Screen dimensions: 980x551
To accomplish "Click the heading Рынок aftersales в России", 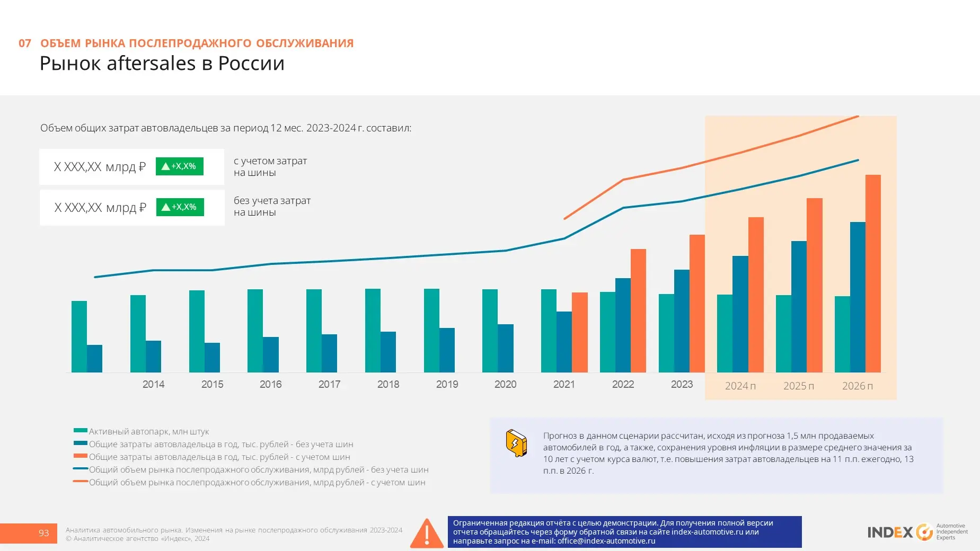I will coord(162,64).
